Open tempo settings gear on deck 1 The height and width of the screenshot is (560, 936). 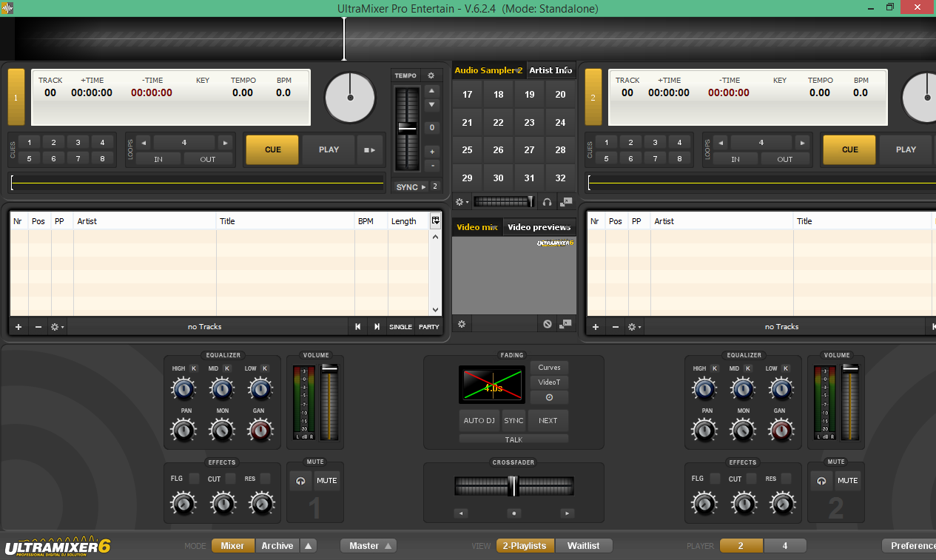coord(431,75)
